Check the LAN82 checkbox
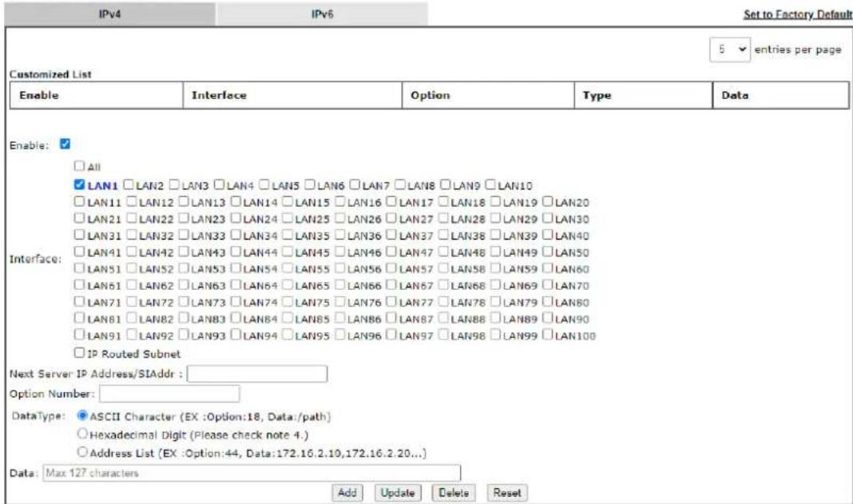 [132, 318]
